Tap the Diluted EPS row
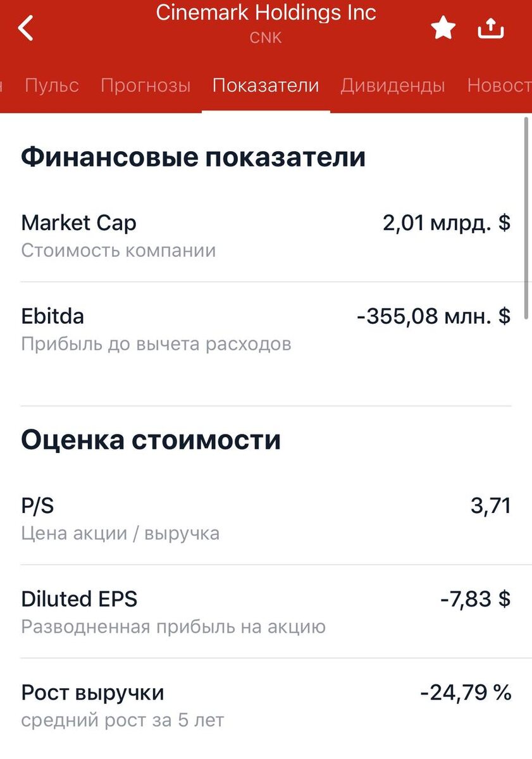 [266, 612]
